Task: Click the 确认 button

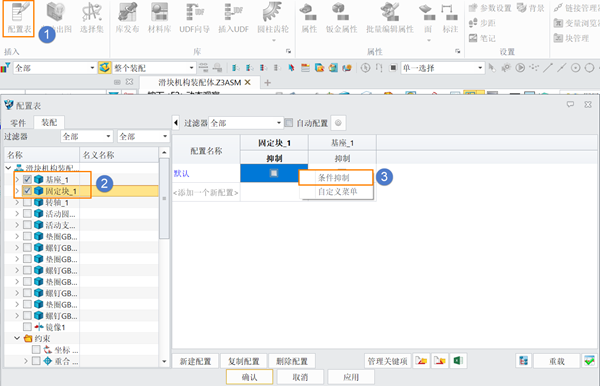Action: [249, 377]
